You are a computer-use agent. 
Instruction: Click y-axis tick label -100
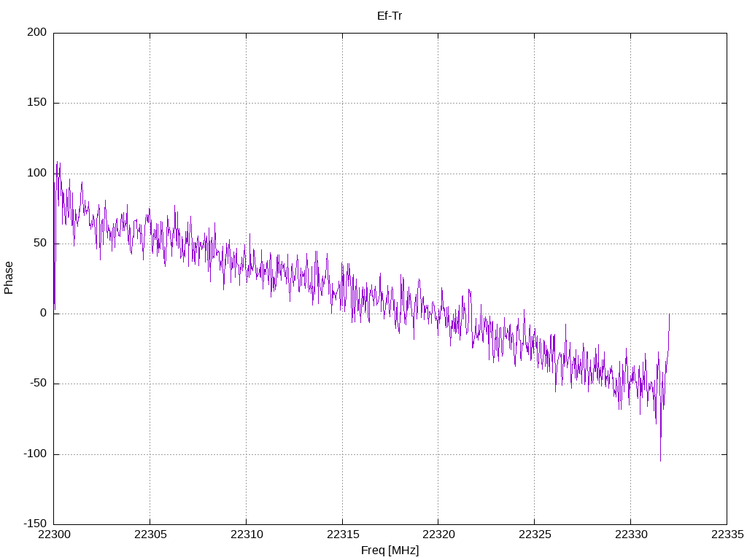coord(35,454)
